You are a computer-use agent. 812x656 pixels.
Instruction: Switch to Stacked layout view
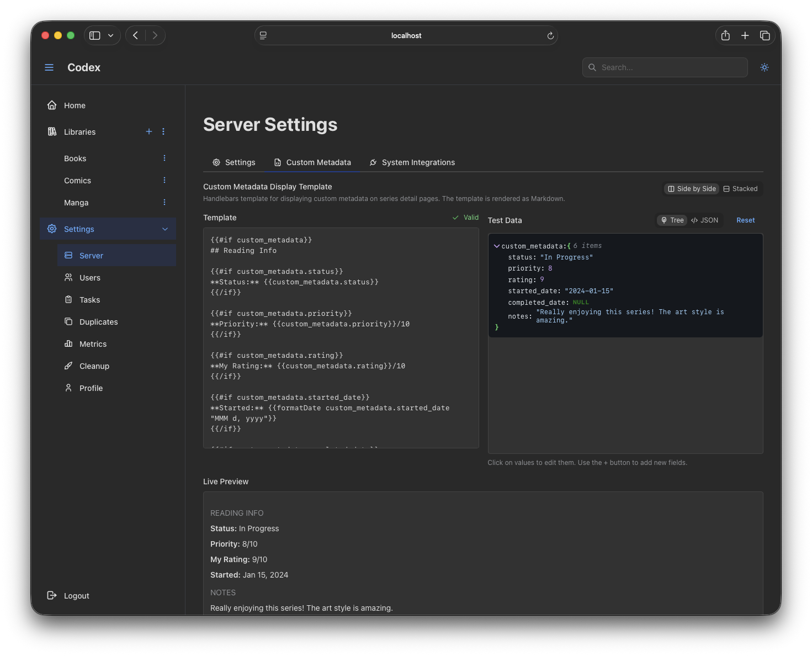pyautogui.click(x=740, y=188)
